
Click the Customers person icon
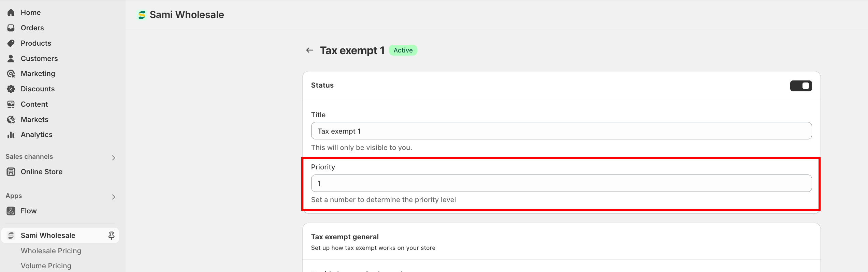[x=11, y=59]
